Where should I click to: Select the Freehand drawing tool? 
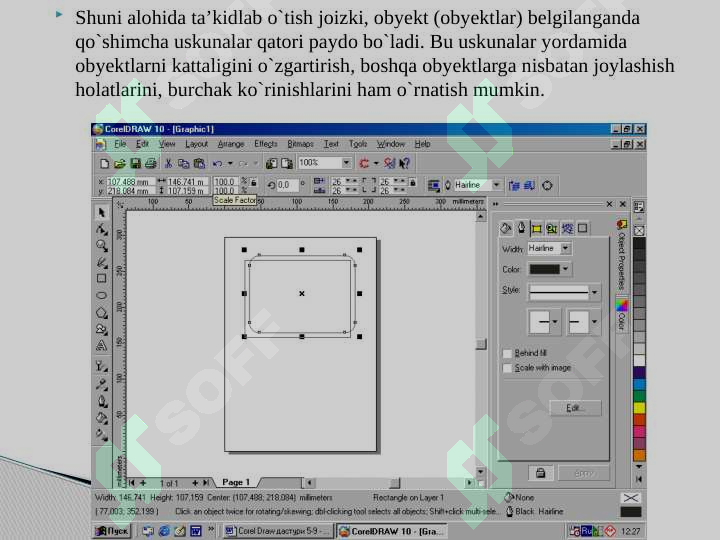click(x=102, y=262)
